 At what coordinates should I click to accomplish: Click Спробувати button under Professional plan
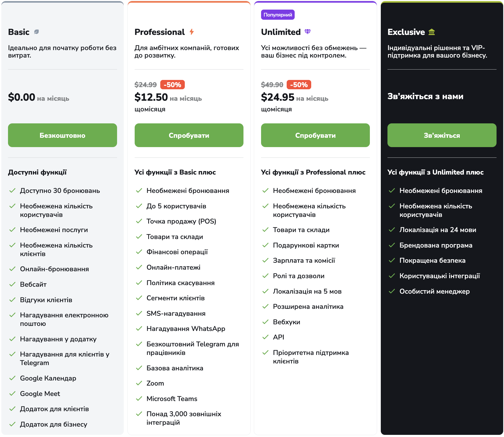point(189,135)
